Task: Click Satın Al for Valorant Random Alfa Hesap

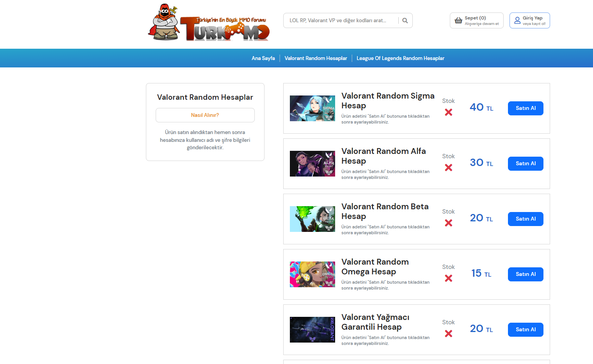Action: pyautogui.click(x=526, y=164)
